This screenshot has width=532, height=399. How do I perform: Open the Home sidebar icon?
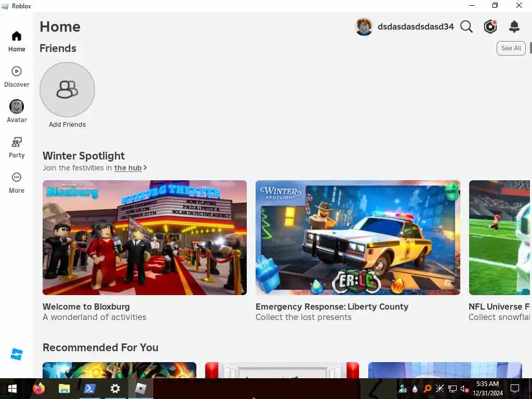16,37
